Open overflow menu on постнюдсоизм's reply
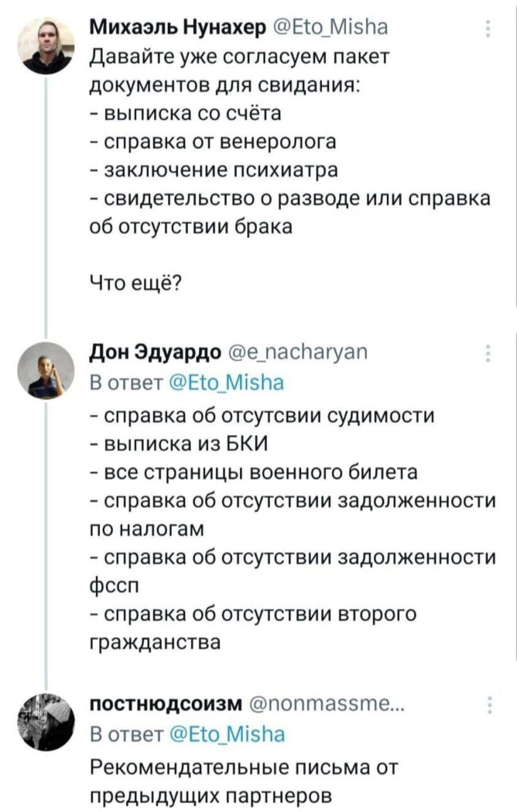Viewport: 517px width, 812px height. coord(488,706)
